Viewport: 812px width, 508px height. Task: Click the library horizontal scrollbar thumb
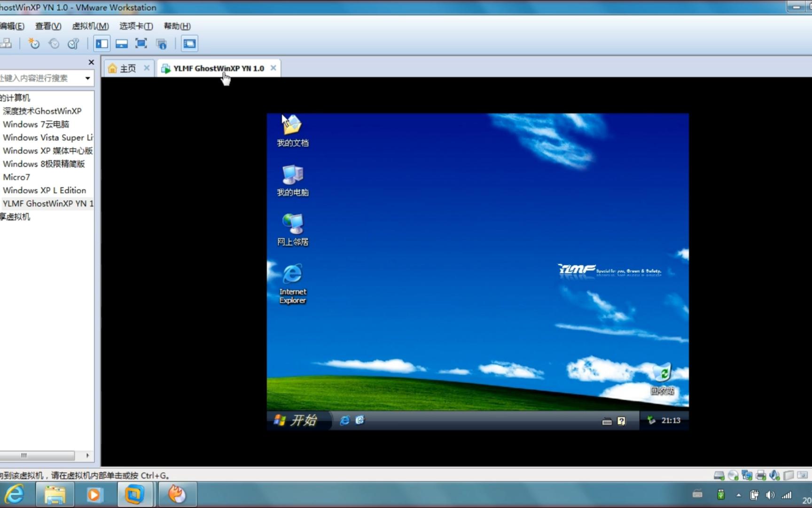[37, 455]
